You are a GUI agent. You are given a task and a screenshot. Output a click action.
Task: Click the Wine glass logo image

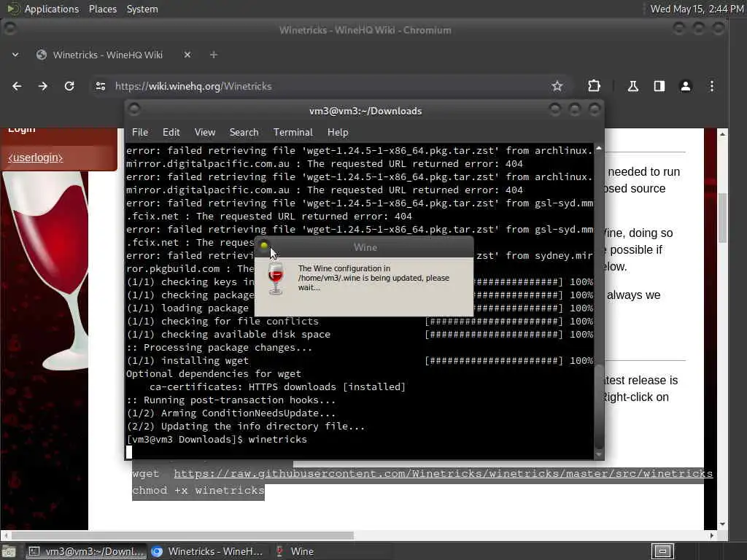(45, 271)
